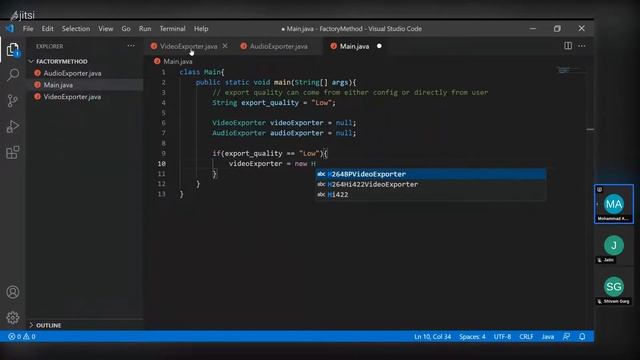640x360 pixels.
Task: Open Main.java in the explorer tree
Action: tap(58, 85)
